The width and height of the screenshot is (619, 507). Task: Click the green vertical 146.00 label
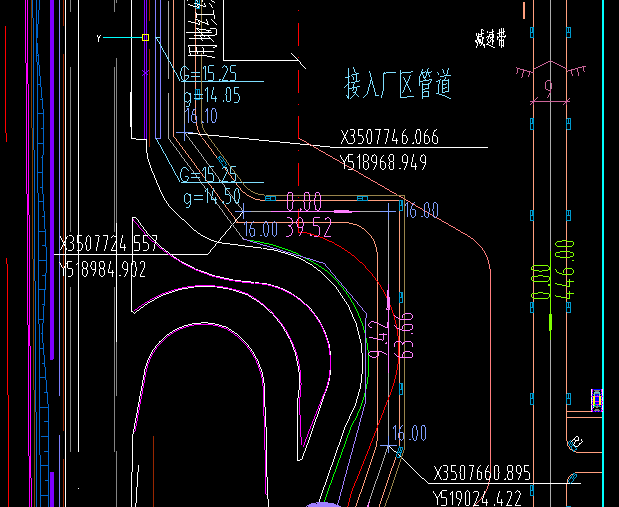click(564, 270)
